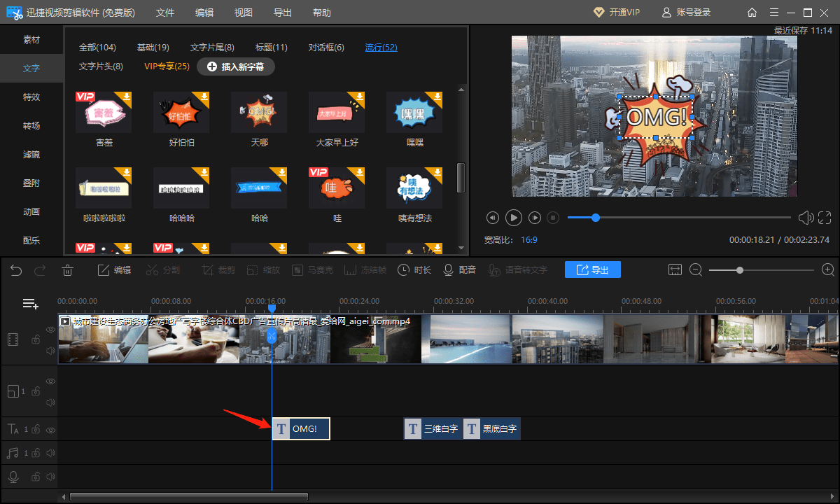840x504 pixels.
Task: Click the 插入新字幕 button
Action: click(236, 66)
